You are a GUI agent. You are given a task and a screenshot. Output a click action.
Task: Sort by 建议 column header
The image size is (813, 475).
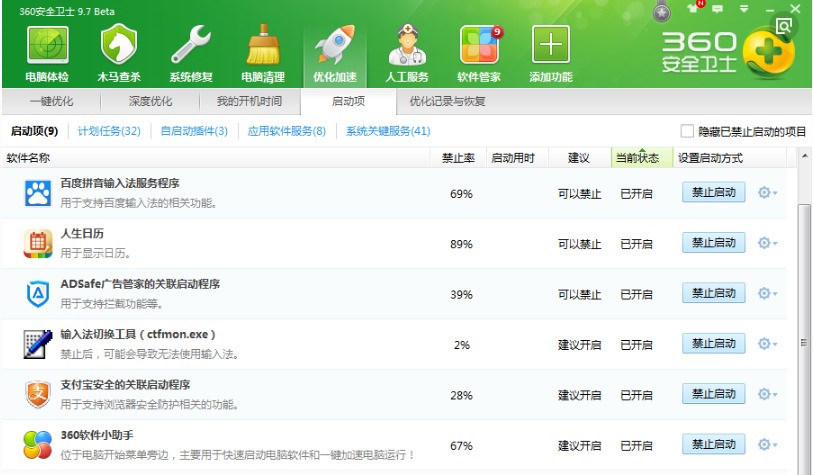pos(579,158)
